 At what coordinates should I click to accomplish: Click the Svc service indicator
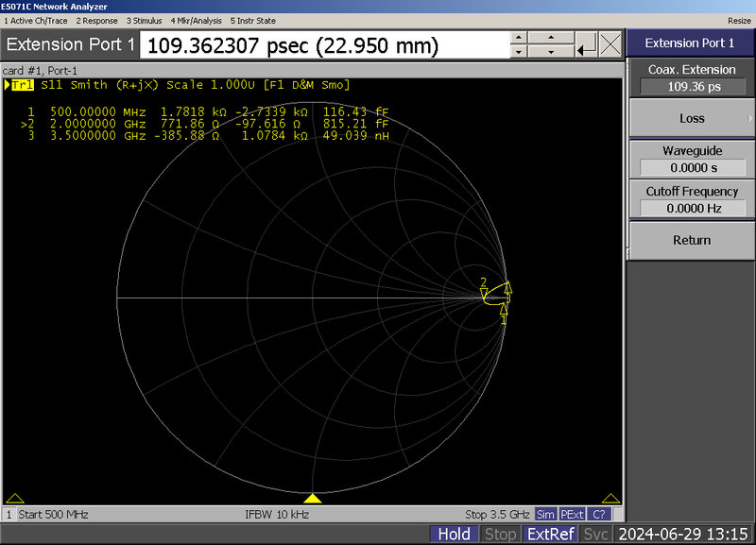(595, 534)
